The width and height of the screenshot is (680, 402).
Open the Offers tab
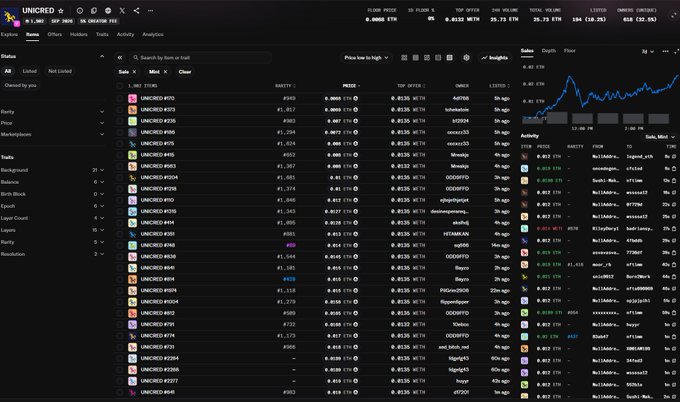pyautogui.click(x=55, y=34)
